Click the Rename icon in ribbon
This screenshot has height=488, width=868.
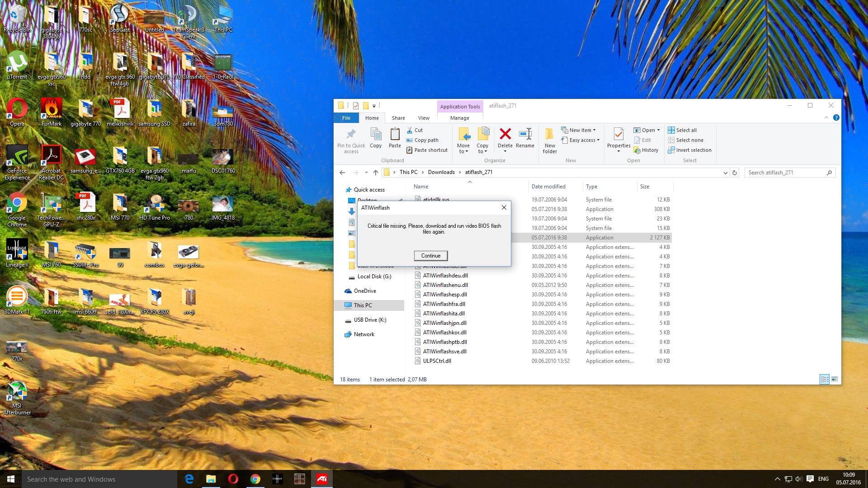click(x=525, y=134)
